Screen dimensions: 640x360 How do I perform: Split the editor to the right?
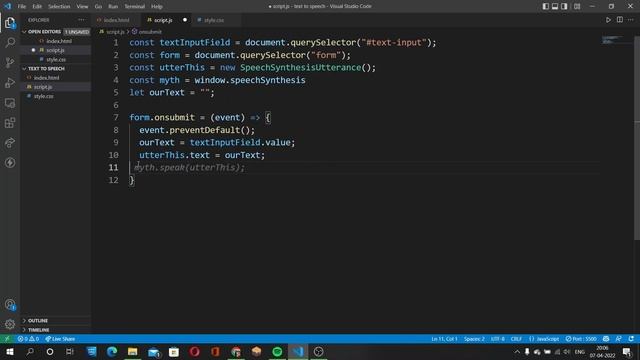pyautogui.click(x=620, y=20)
